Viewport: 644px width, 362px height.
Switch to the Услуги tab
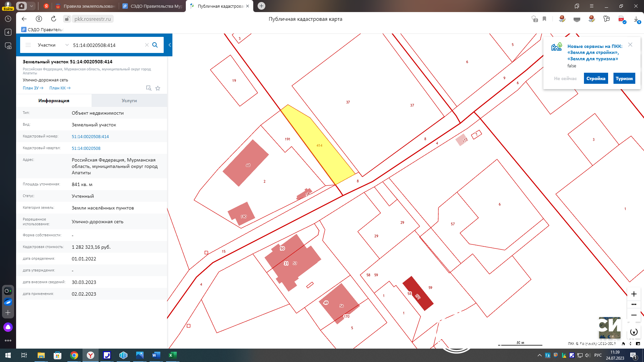(x=129, y=101)
